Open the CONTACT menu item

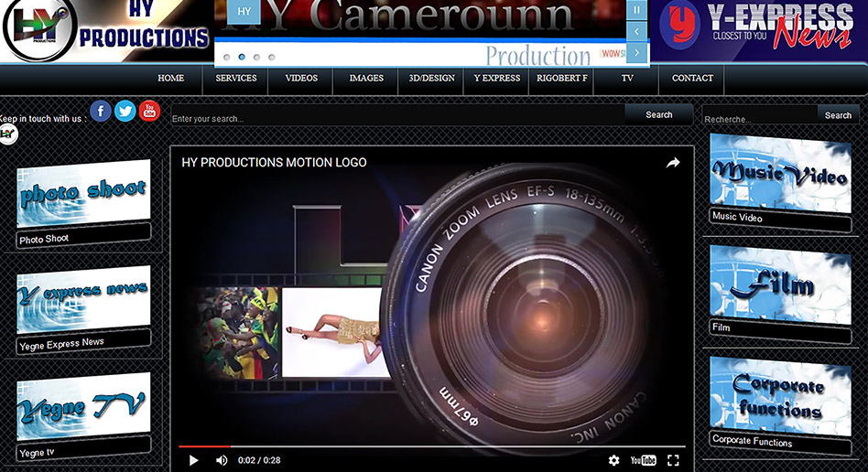click(692, 78)
